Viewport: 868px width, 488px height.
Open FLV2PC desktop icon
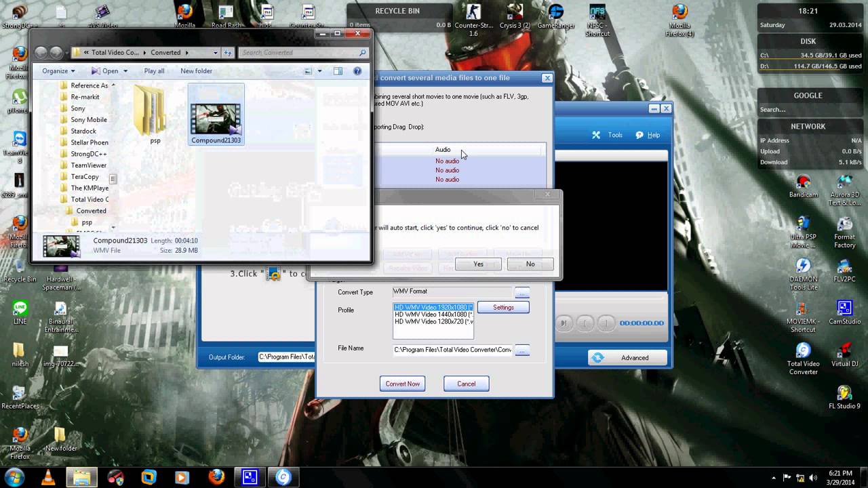coord(844,271)
